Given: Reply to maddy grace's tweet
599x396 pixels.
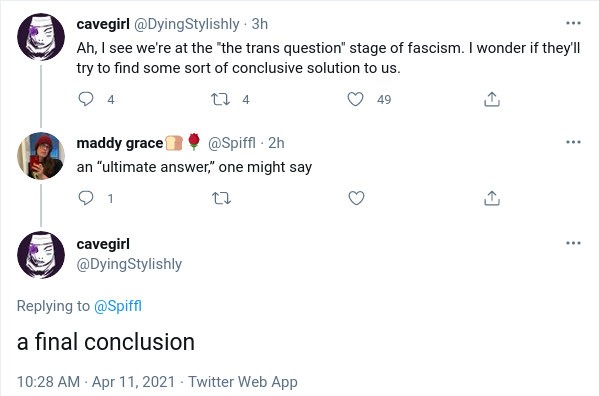Looking at the screenshot, I should pos(86,198).
